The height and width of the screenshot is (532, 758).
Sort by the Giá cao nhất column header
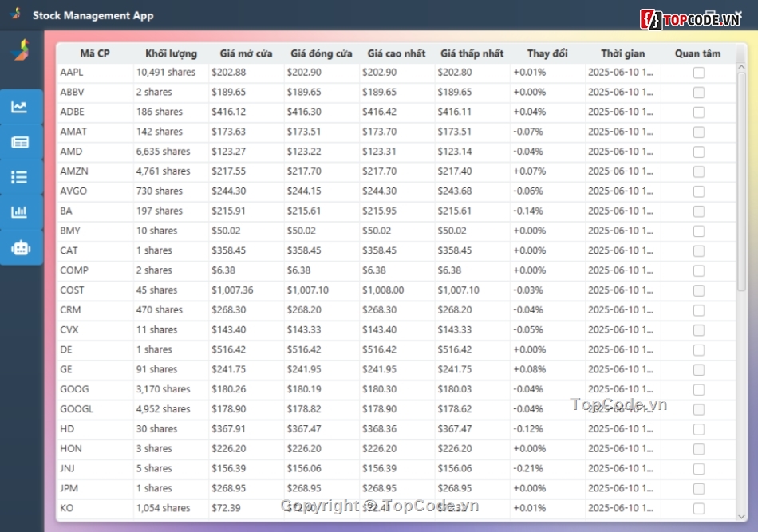coord(397,53)
